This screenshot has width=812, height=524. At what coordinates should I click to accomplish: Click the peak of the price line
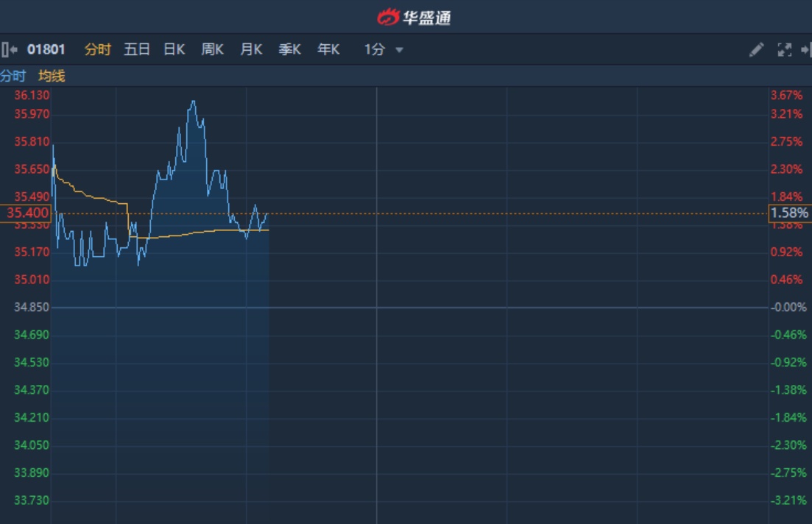point(193,102)
